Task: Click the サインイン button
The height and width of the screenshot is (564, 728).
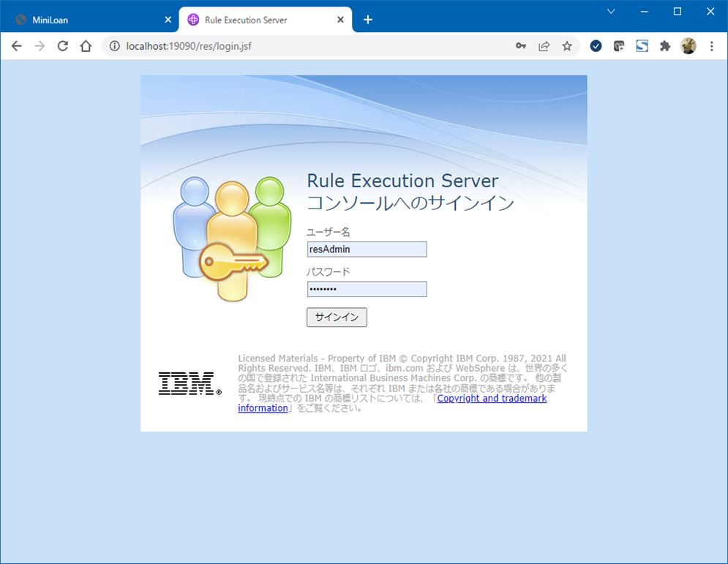Action: (337, 317)
